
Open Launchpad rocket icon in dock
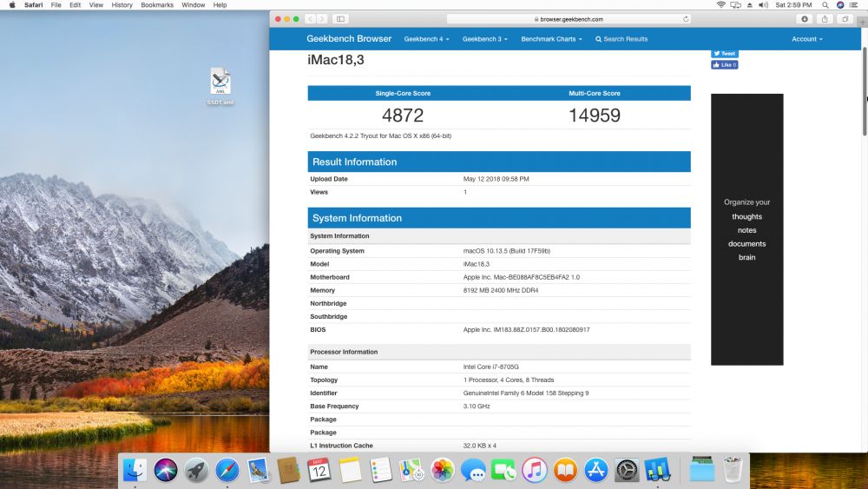click(196, 470)
